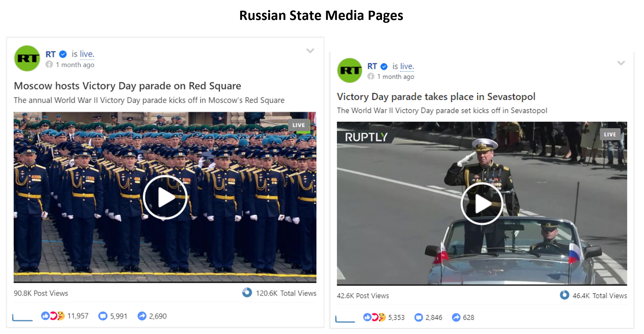Click the RT logo avatar on Moscow post
This screenshot has height=334, width=644.
27,58
